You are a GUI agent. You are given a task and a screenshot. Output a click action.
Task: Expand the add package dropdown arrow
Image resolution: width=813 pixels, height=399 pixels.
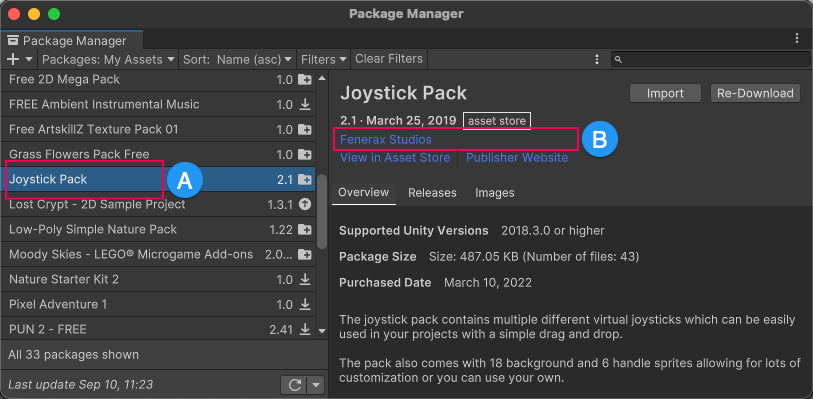coord(29,59)
